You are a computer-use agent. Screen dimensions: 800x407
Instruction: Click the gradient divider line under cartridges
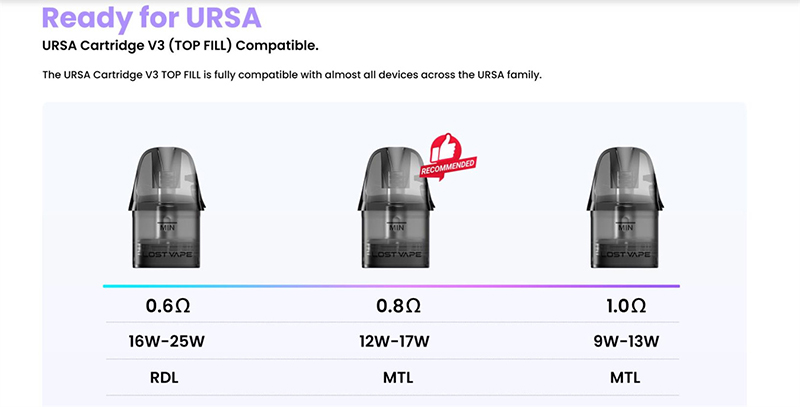click(392, 286)
